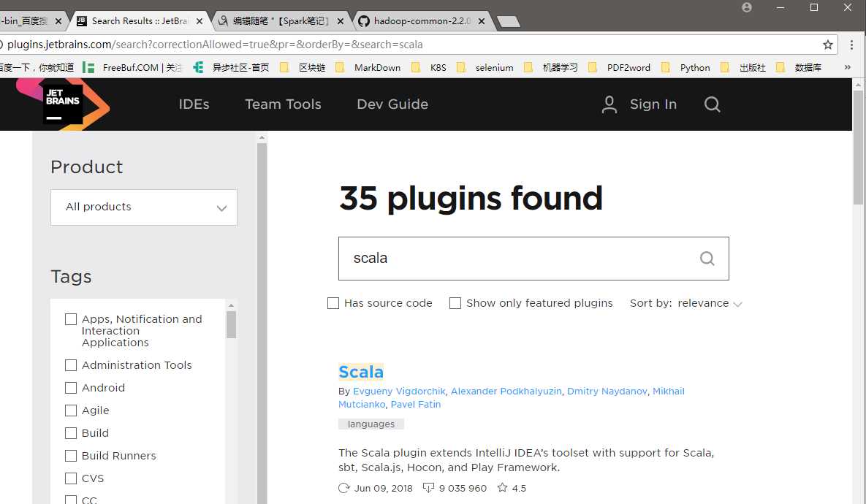Expand the All products dropdown

click(x=143, y=207)
